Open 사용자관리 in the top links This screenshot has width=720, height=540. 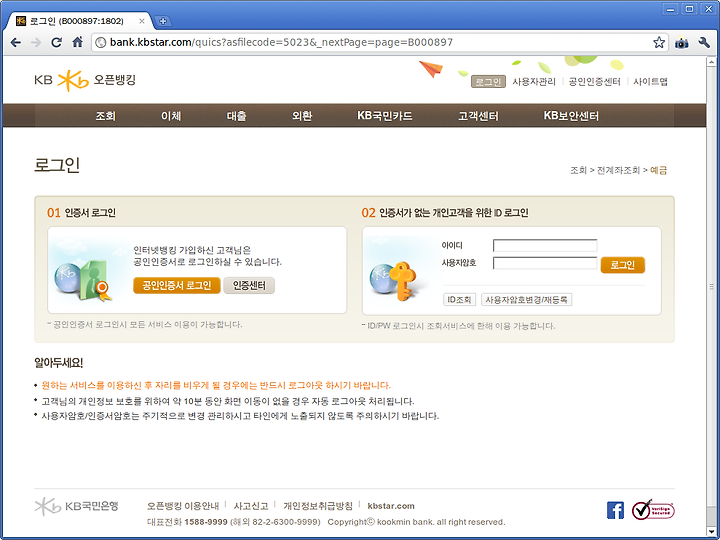534,82
